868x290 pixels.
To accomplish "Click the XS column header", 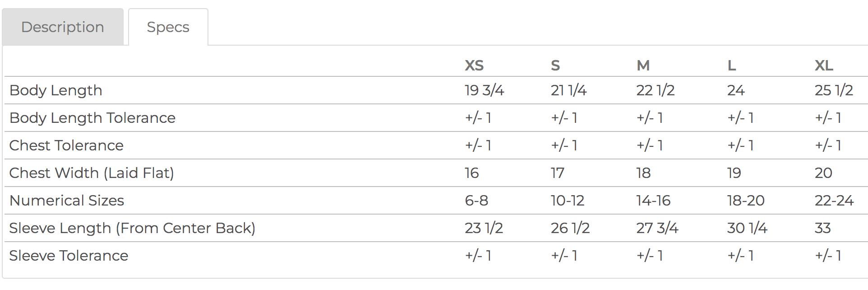I will pos(474,65).
